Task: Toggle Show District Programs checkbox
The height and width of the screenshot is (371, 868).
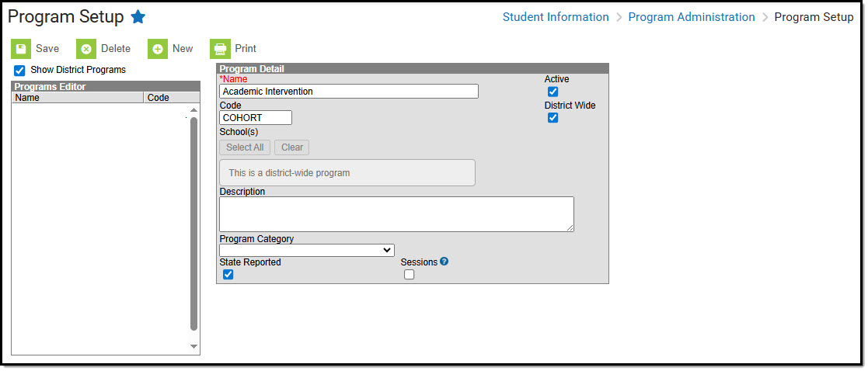Action: pos(20,71)
